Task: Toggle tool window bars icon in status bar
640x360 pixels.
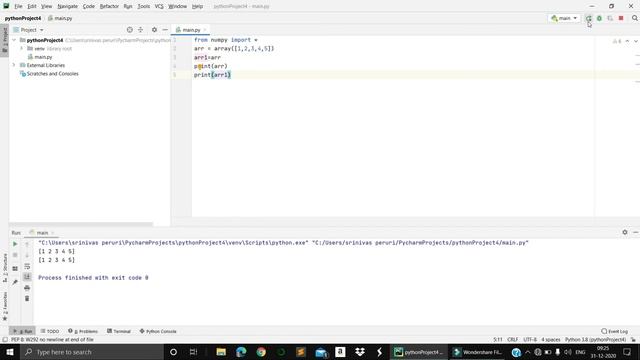Action: pos(5,340)
